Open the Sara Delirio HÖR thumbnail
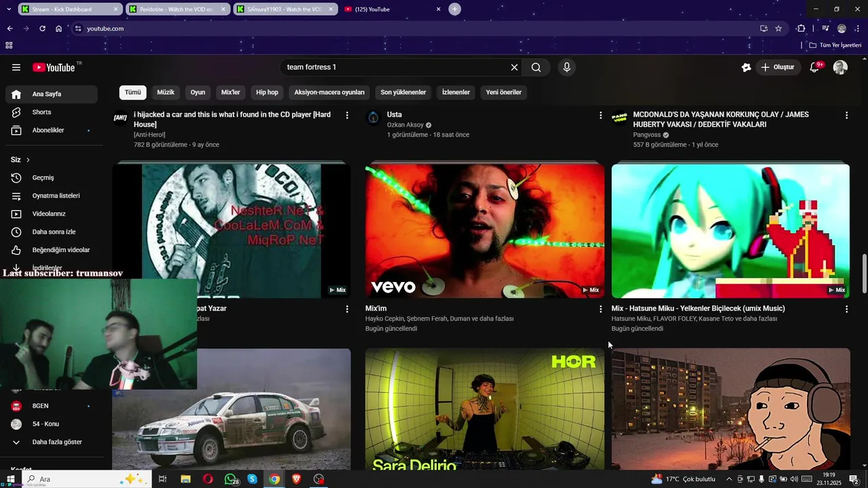 pyautogui.click(x=485, y=409)
